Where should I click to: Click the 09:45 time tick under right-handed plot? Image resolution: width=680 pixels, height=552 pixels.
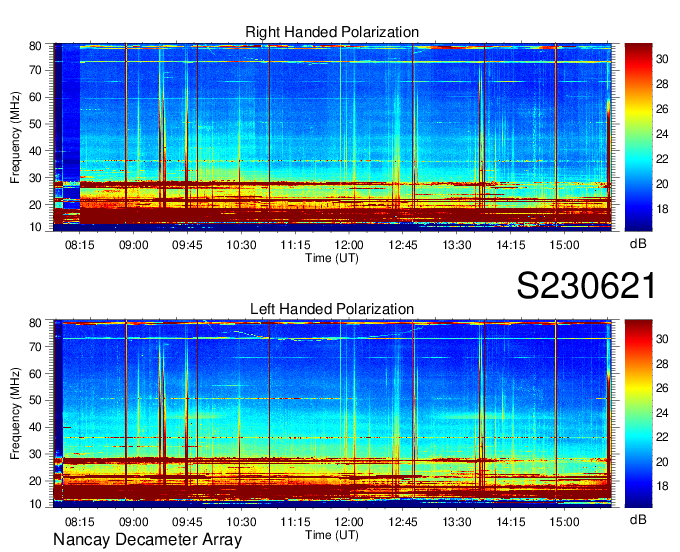click(187, 245)
